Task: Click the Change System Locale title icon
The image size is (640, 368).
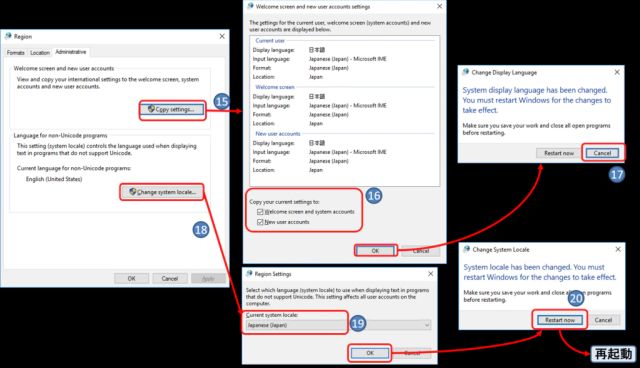Action: pos(467,249)
